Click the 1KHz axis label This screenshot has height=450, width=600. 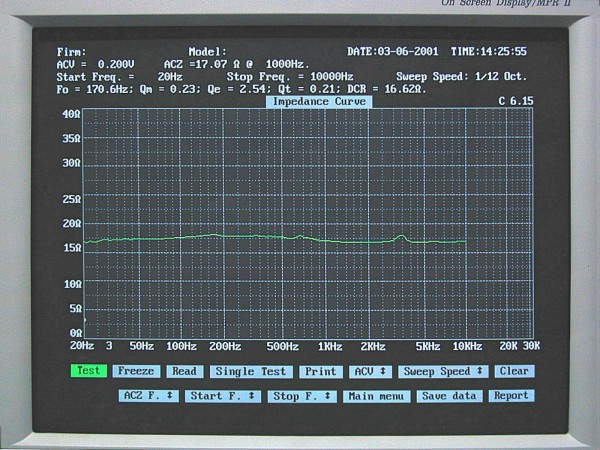point(330,347)
